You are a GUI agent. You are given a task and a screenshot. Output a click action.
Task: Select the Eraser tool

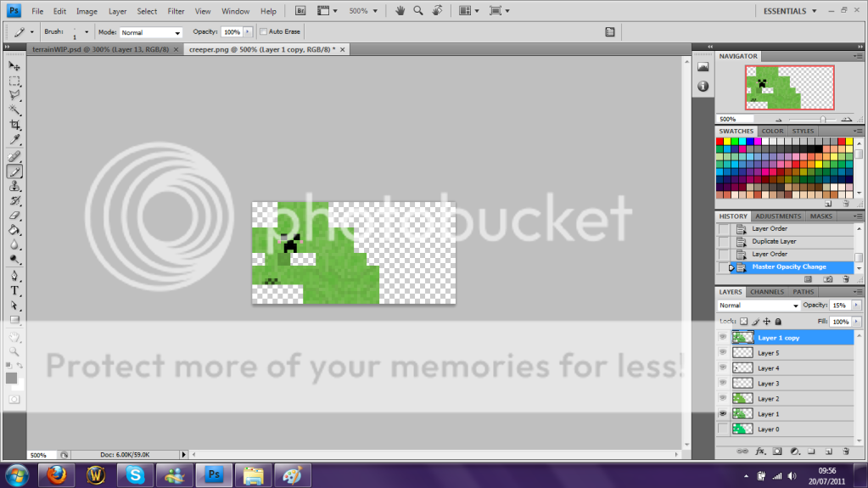click(14, 216)
